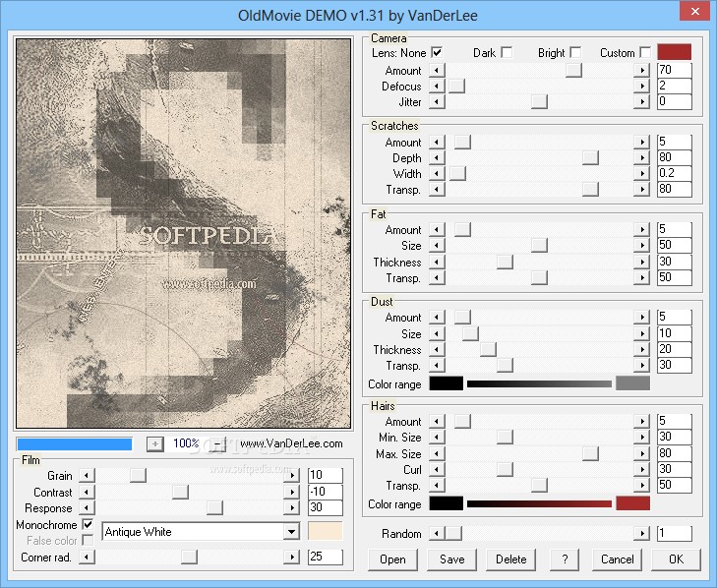Click the Delete button
Screen dimensions: 717x588
tap(510, 559)
